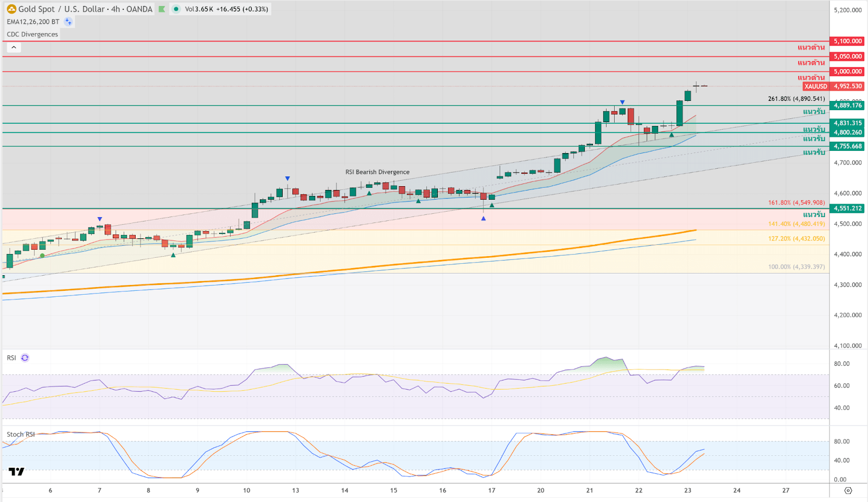The width and height of the screenshot is (868, 502).
Task: Click the green market status dot
Action: click(176, 9)
